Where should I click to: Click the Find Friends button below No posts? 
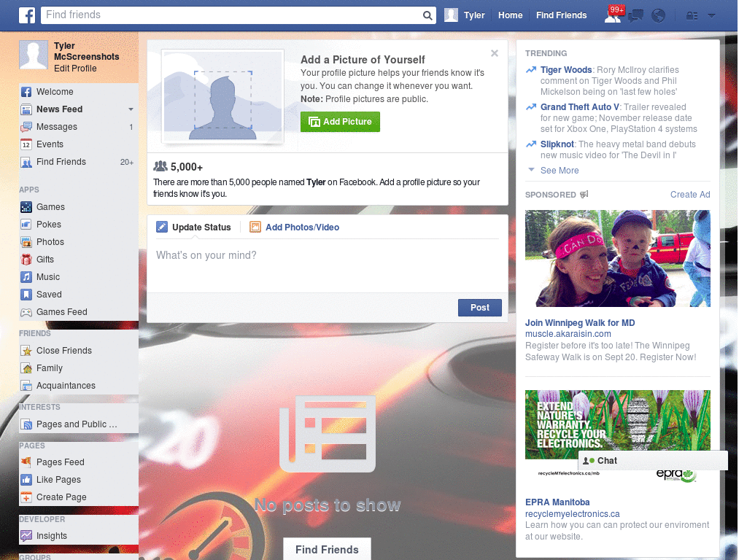coord(327,549)
